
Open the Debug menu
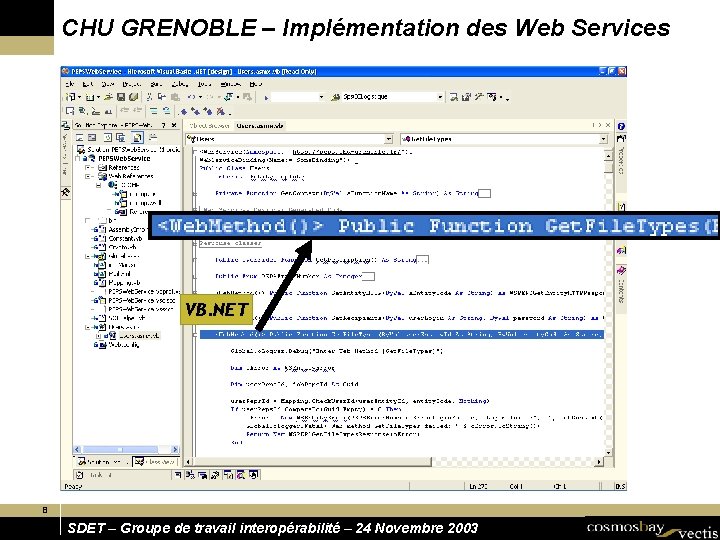pyautogui.click(x=180, y=84)
